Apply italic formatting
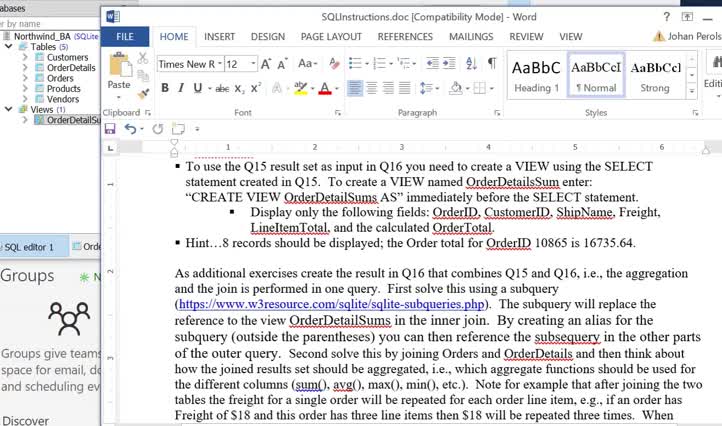The height and width of the screenshot is (426, 722). pyautogui.click(x=181, y=88)
